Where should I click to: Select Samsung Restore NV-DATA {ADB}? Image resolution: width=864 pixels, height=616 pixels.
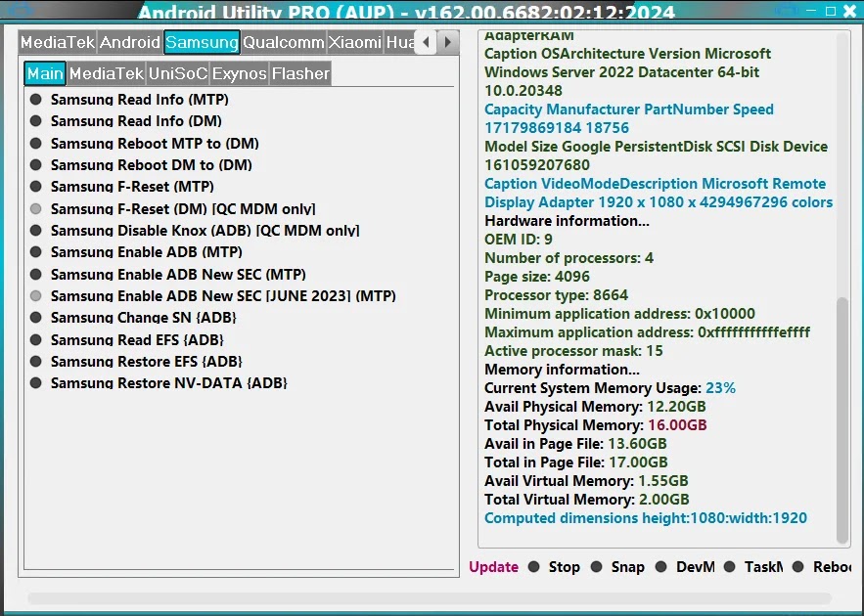pos(159,383)
